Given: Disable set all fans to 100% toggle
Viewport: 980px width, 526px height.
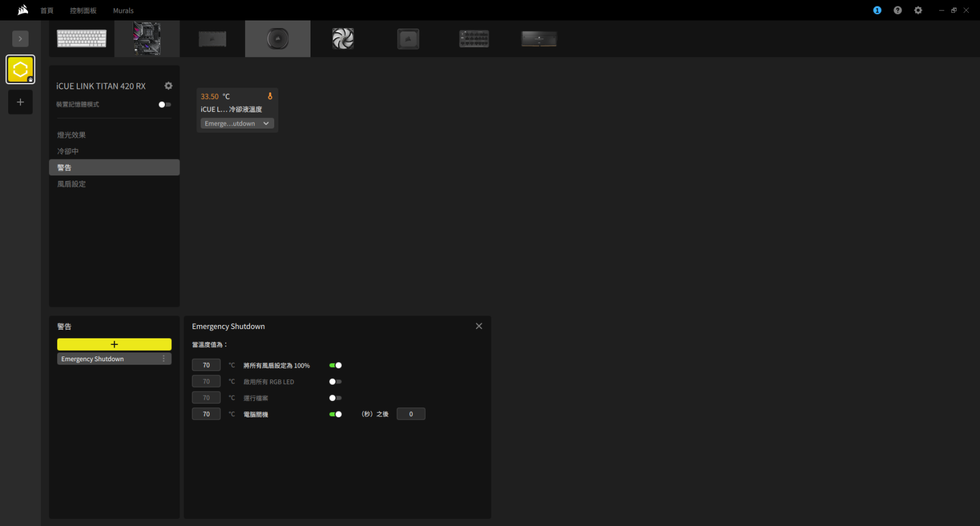Looking at the screenshot, I should tap(335, 365).
